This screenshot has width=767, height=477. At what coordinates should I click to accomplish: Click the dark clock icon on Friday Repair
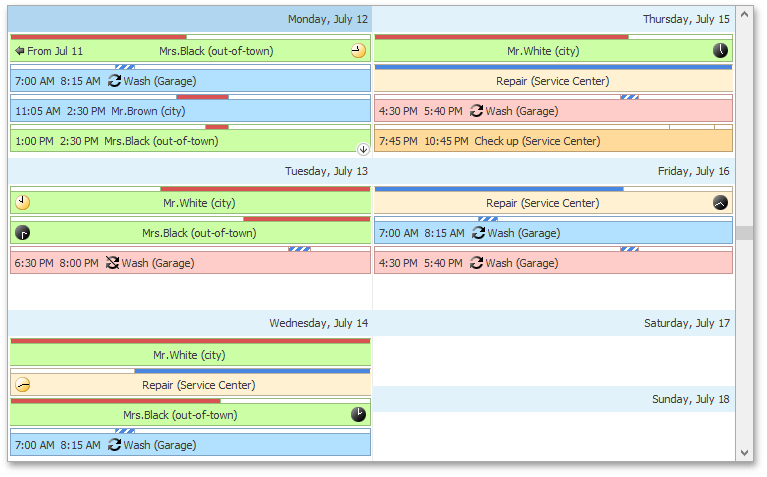pyautogui.click(x=720, y=203)
